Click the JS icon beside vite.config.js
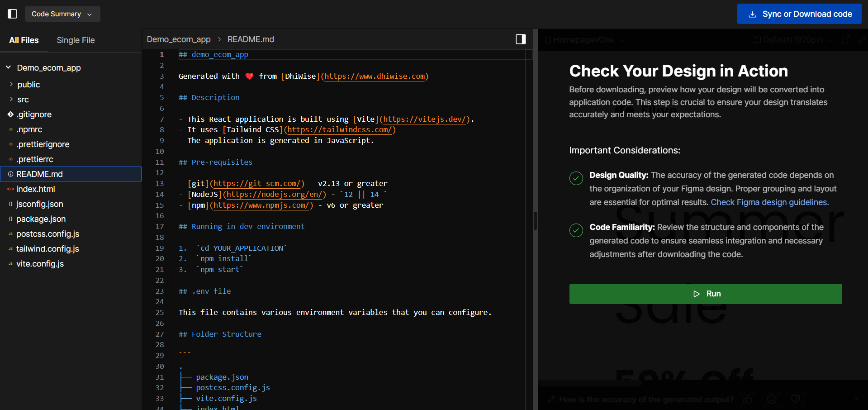The height and width of the screenshot is (410, 868). click(10, 264)
